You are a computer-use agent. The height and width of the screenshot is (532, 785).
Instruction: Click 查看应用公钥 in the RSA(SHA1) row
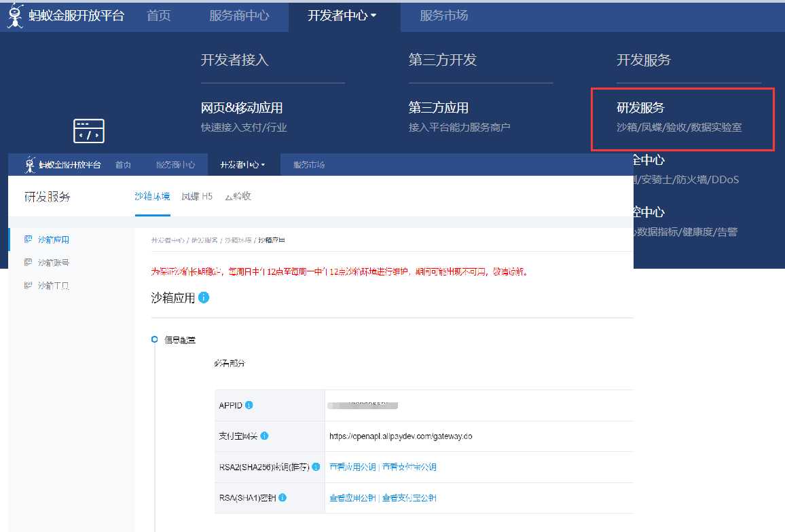(352, 498)
